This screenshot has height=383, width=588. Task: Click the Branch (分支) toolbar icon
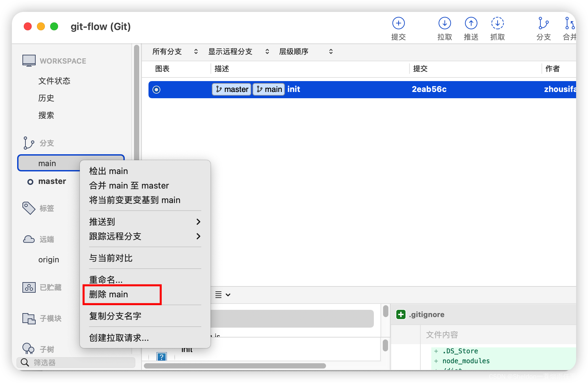[x=543, y=23]
